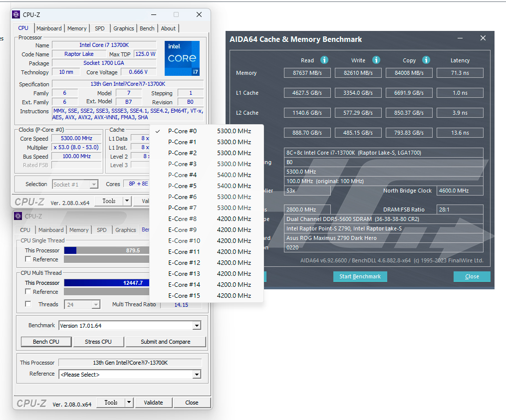Screen dimensions: 506x420
Task: Click the Intel Core i7 logo in CPU-Z
Action: click(182, 58)
